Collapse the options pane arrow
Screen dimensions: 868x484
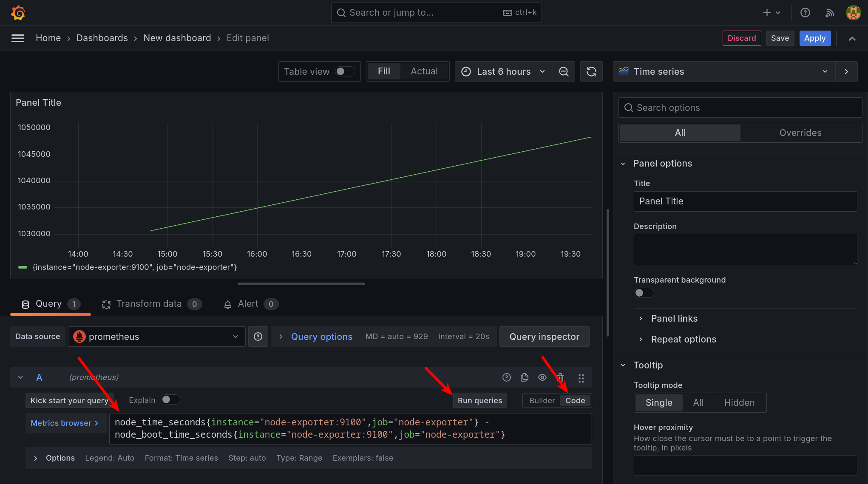tap(846, 71)
